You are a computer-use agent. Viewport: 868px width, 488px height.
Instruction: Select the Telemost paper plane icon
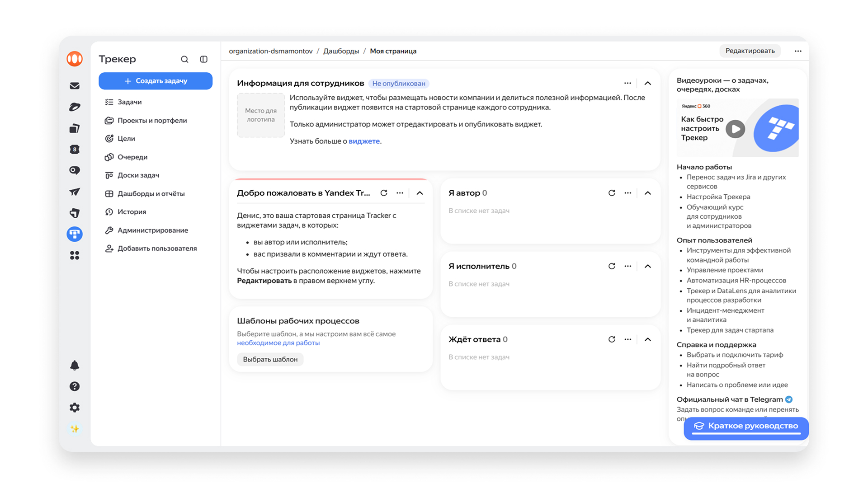point(75,192)
